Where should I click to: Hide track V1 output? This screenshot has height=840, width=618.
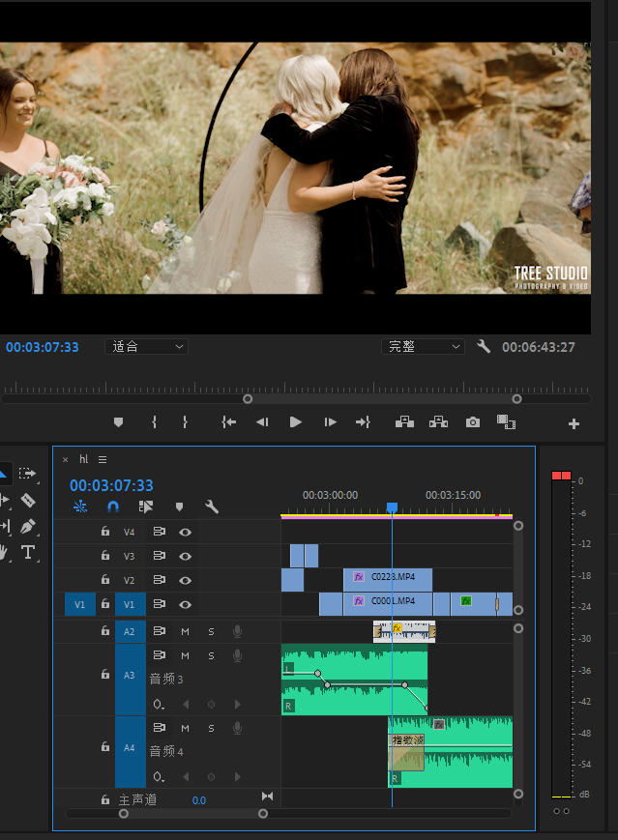coord(185,604)
